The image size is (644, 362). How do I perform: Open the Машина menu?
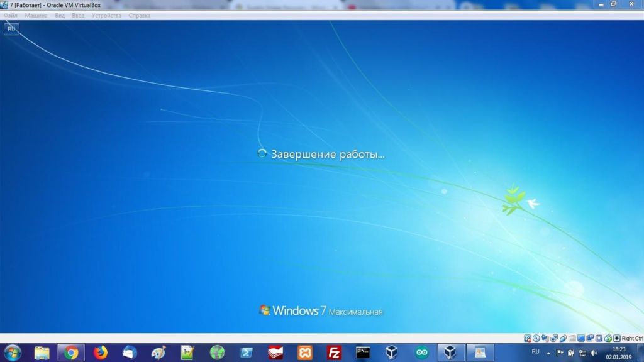pos(36,16)
